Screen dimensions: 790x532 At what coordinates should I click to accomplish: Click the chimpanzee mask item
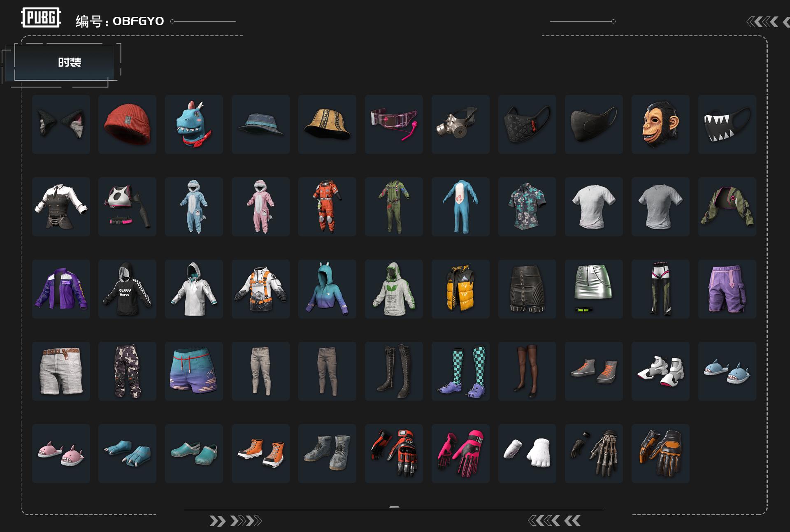[x=660, y=124]
